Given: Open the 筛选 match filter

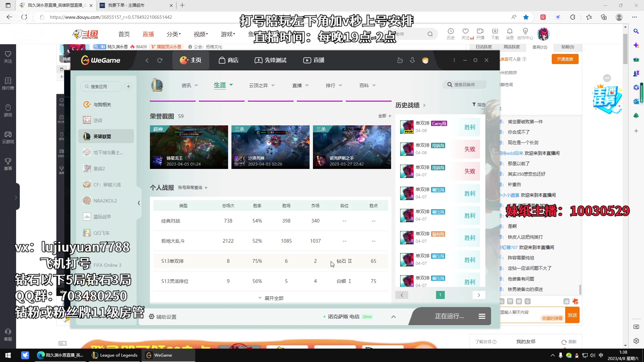Looking at the screenshot, I should coord(479,105).
